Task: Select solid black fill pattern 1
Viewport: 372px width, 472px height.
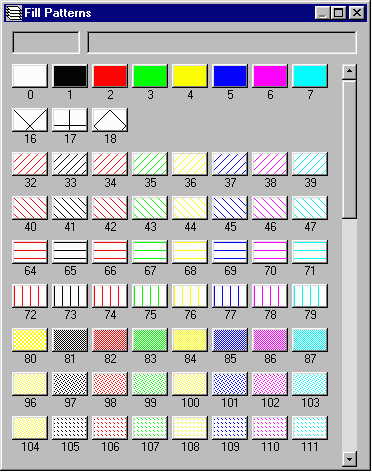Action: (70, 76)
